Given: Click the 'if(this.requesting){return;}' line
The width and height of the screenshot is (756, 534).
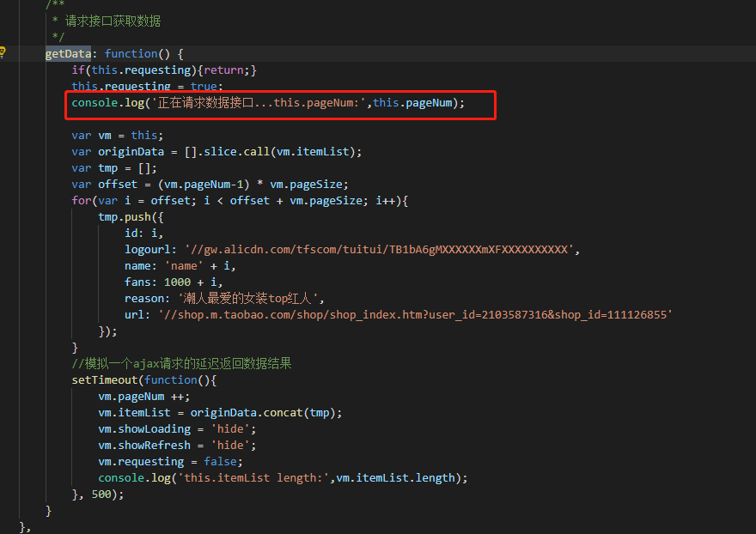Looking at the screenshot, I should tap(164, 70).
